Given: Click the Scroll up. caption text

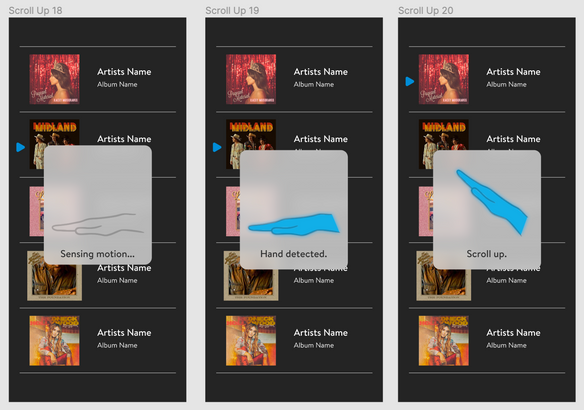Looking at the screenshot, I should click(486, 254).
